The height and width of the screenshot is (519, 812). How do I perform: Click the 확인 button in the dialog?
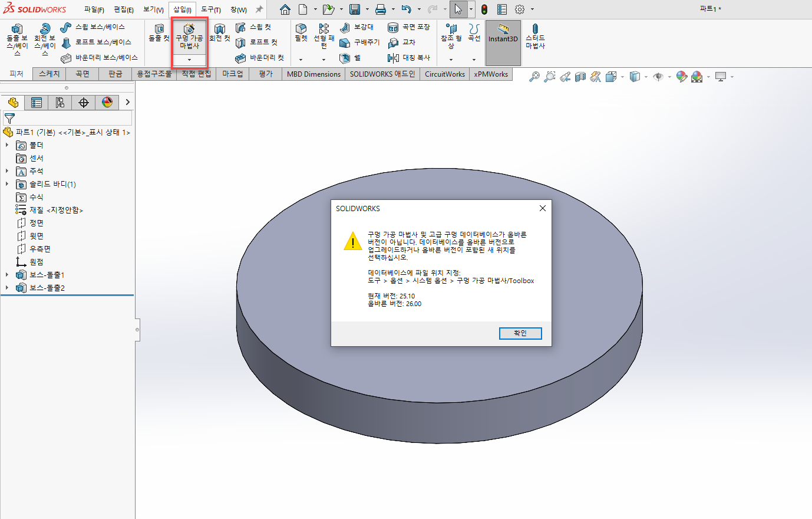(x=520, y=333)
